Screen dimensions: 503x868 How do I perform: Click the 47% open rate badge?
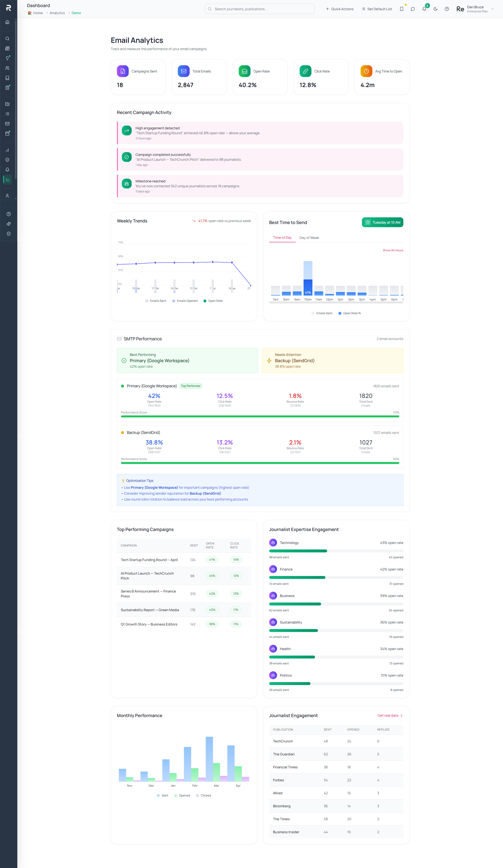coord(212,560)
